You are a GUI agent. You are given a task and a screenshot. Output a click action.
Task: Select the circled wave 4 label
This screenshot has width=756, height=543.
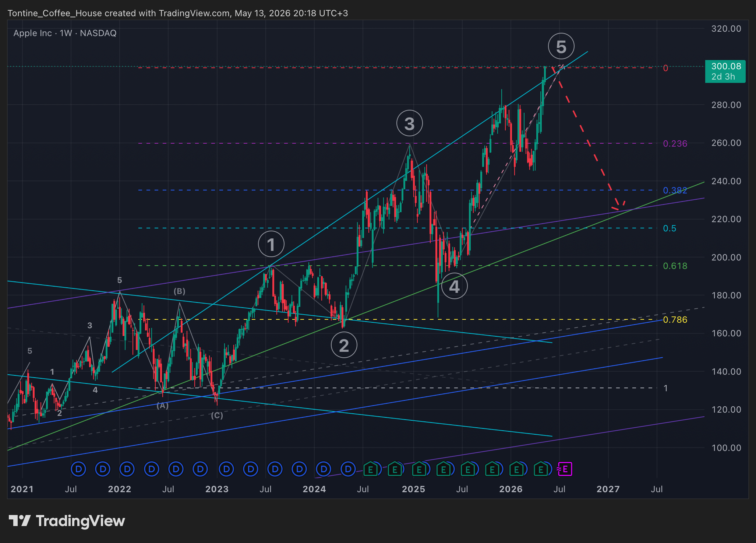coord(454,286)
